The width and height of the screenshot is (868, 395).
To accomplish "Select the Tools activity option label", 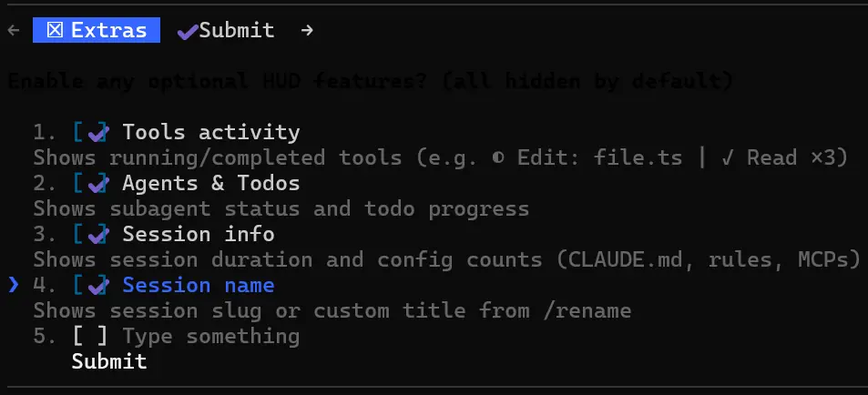I will click(210, 133).
